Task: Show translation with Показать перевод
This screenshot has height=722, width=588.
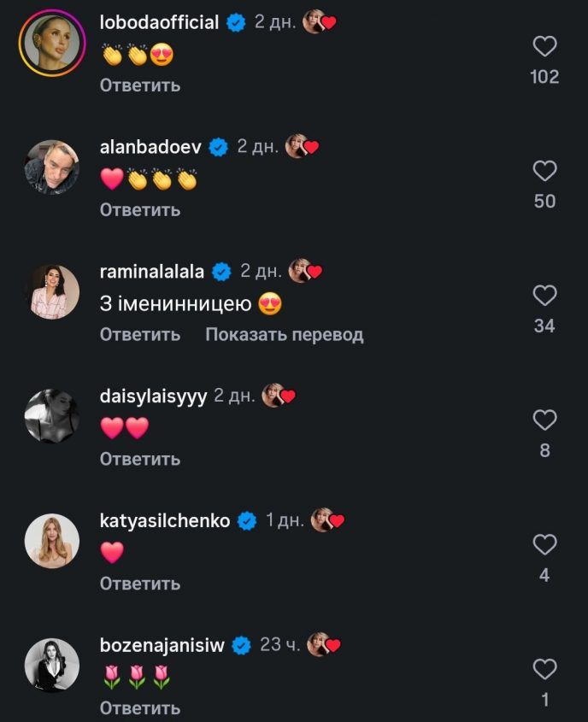Action: [284, 335]
